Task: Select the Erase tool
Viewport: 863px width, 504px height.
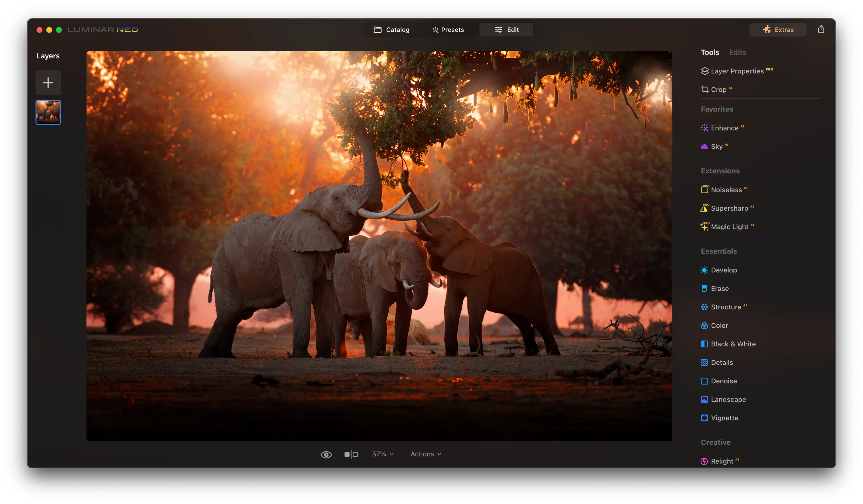Action: 719,288
